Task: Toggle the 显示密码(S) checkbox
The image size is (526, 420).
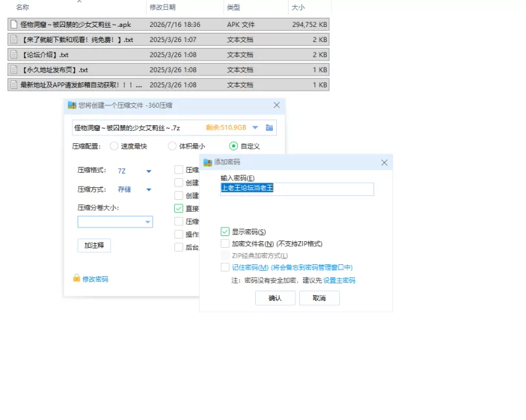Action: coord(225,231)
